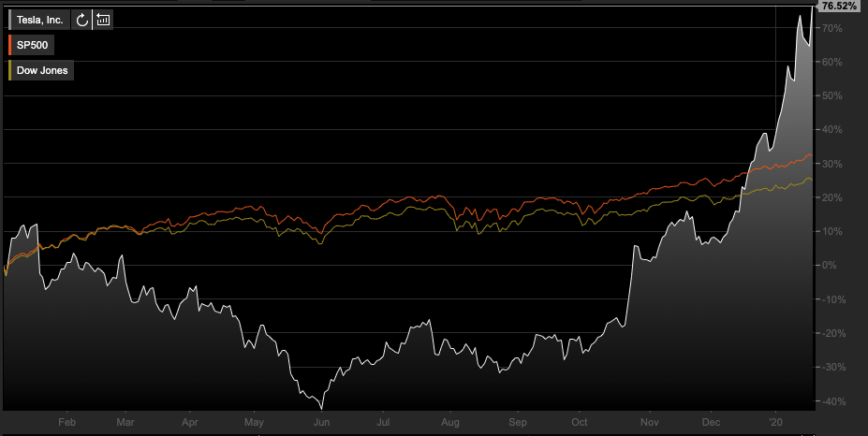This screenshot has width=868, height=436.
Task: Click the '20 year x-axis label
Action: pyautogui.click(x=776, y=422)
